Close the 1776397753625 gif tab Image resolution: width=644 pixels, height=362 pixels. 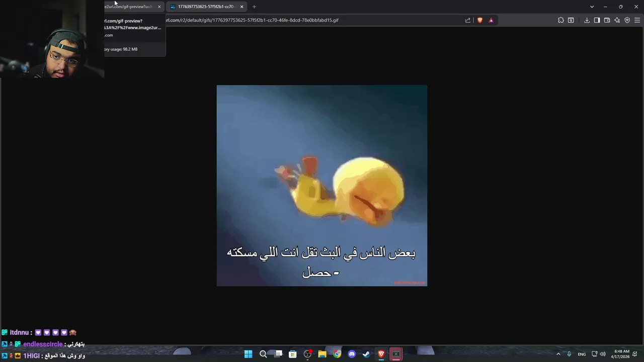click(x=242, y=7)
